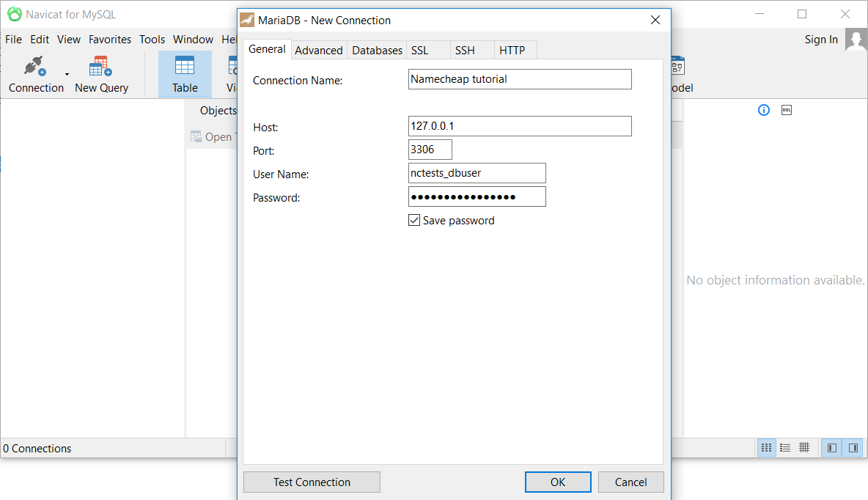Screen dimensions: 868x500
Task: Open the Edit menu
Action: [x=40, y=40]
